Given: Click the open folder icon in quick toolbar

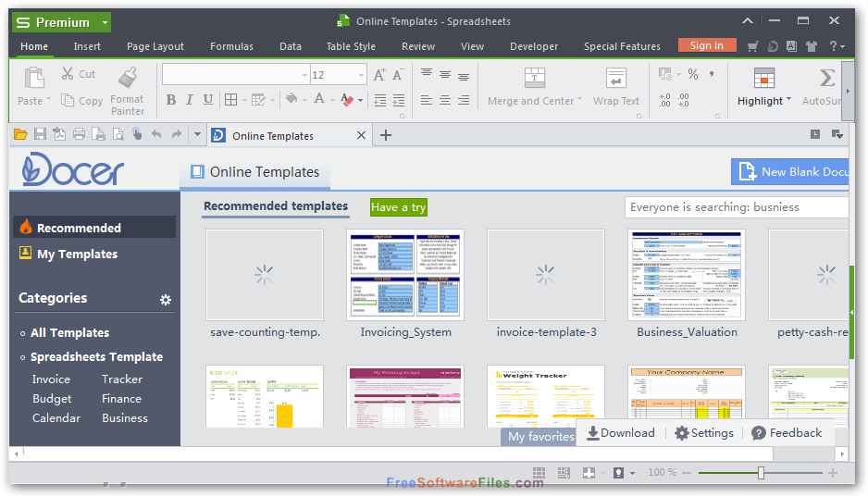Looking at the screenshot, I should (20, 134).
